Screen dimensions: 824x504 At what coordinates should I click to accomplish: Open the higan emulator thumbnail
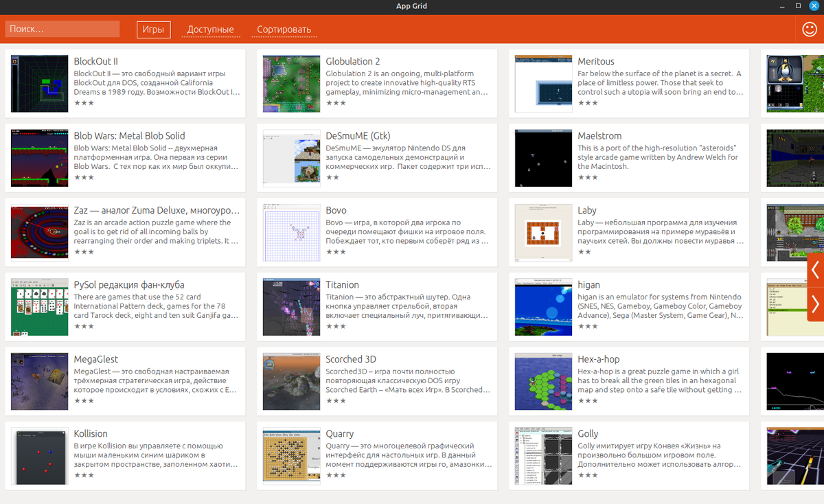click(543, 307)
